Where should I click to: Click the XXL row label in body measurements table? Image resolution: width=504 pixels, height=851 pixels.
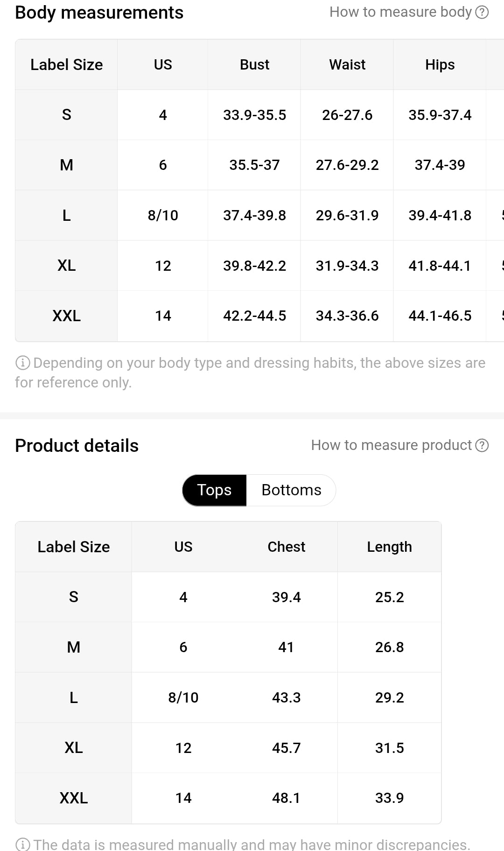coord(66,316)
